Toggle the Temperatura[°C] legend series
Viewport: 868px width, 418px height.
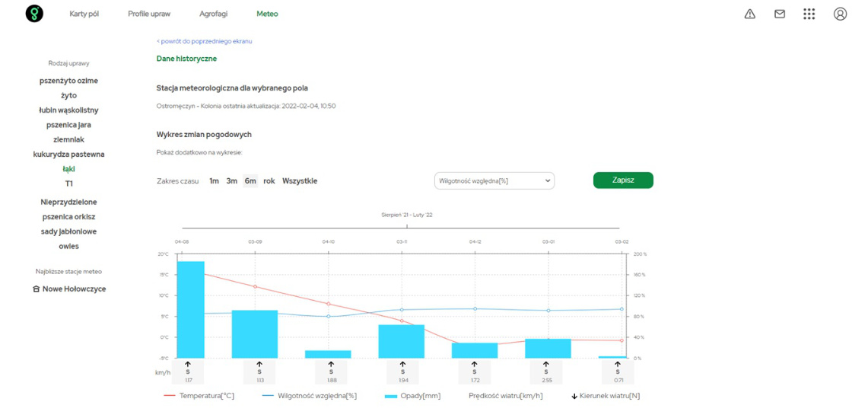tap(199, 396)
